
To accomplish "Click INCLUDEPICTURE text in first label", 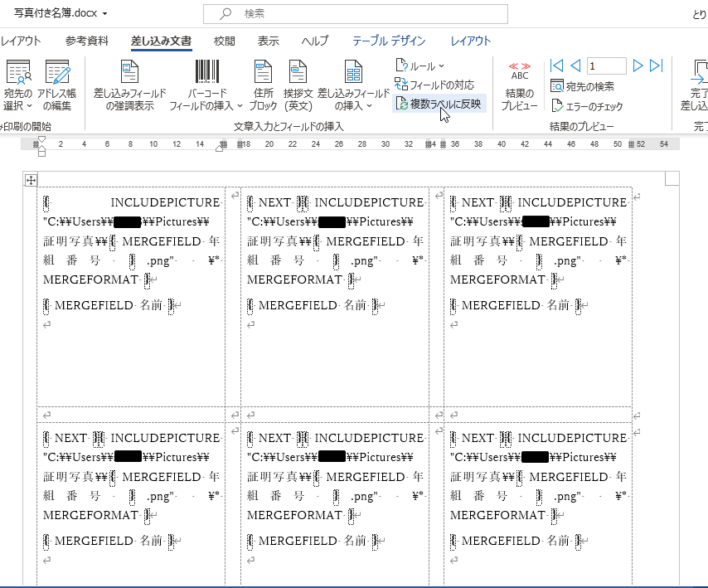I will click(165, 203).
